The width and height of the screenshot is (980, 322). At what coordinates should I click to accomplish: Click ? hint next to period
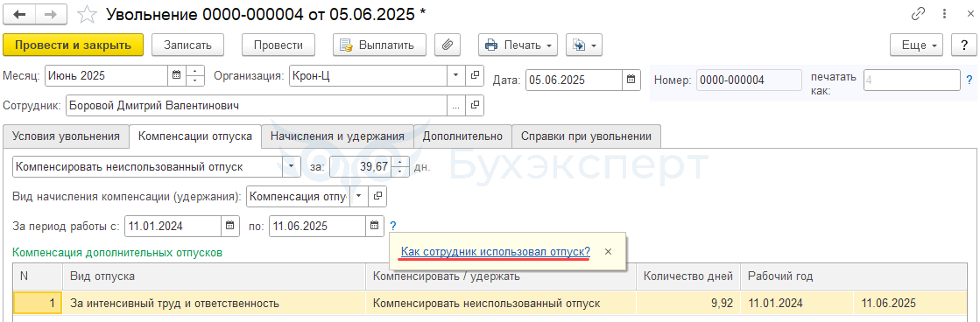[392, 226]
